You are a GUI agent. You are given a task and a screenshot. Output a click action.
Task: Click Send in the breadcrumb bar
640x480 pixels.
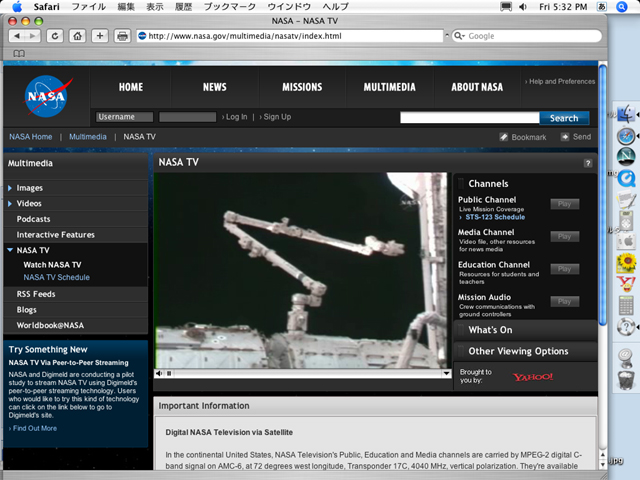click(x=576, y=137)
